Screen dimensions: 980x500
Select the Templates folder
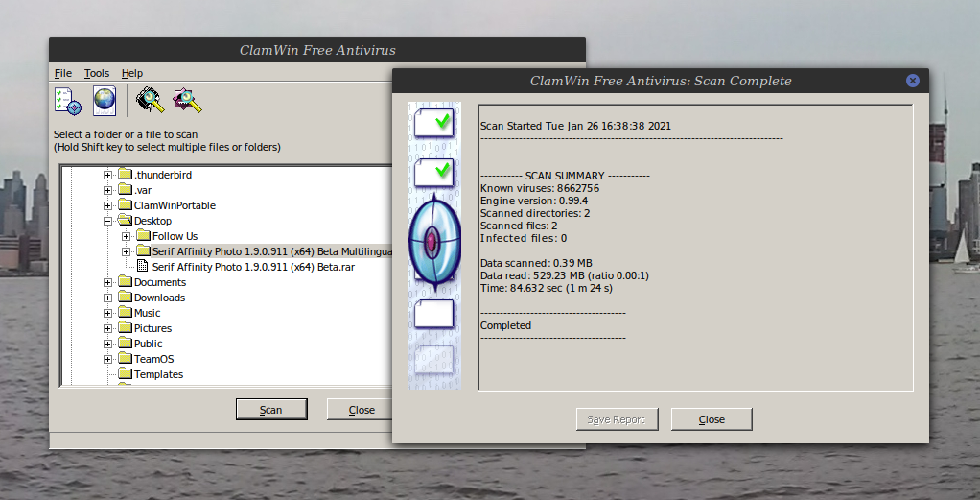[159, 374]
